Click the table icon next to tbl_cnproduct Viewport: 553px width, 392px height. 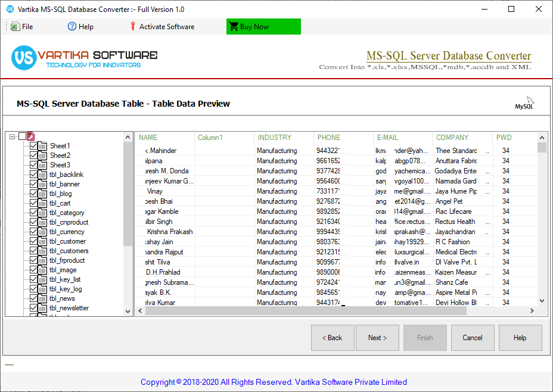(43, 222)
